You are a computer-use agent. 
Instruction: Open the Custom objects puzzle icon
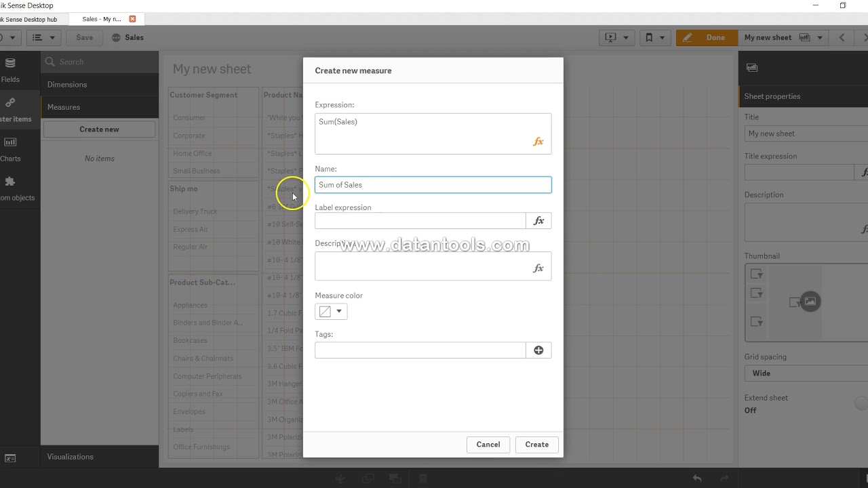click(10, 182)
